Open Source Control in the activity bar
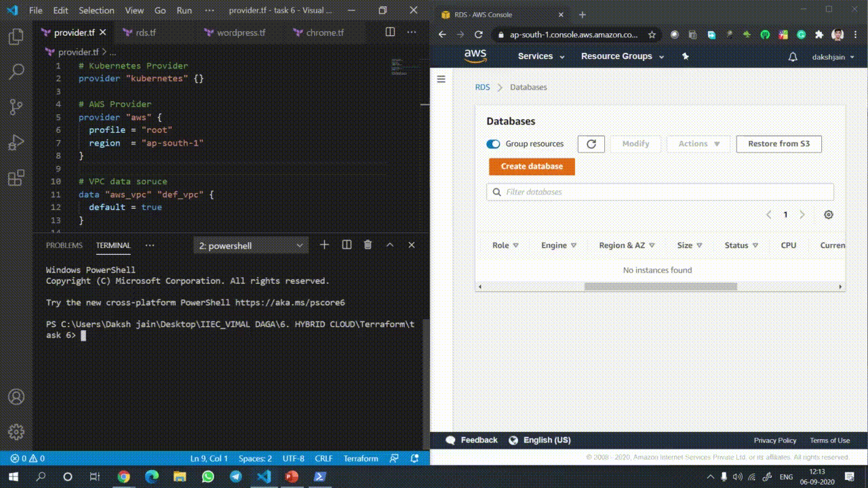This screenshot has height=488, width=868. pos(16,106)
